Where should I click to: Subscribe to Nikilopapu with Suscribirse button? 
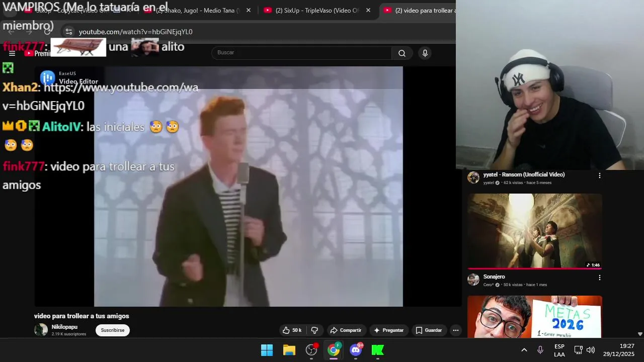113,330
